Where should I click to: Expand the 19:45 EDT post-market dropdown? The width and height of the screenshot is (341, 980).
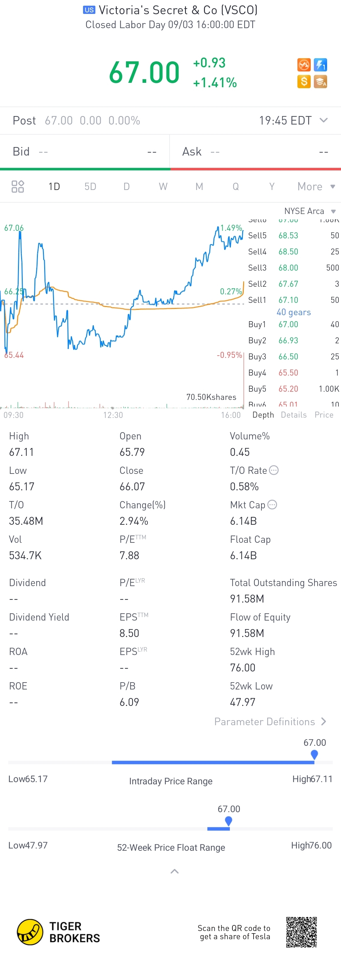[324, 120]
